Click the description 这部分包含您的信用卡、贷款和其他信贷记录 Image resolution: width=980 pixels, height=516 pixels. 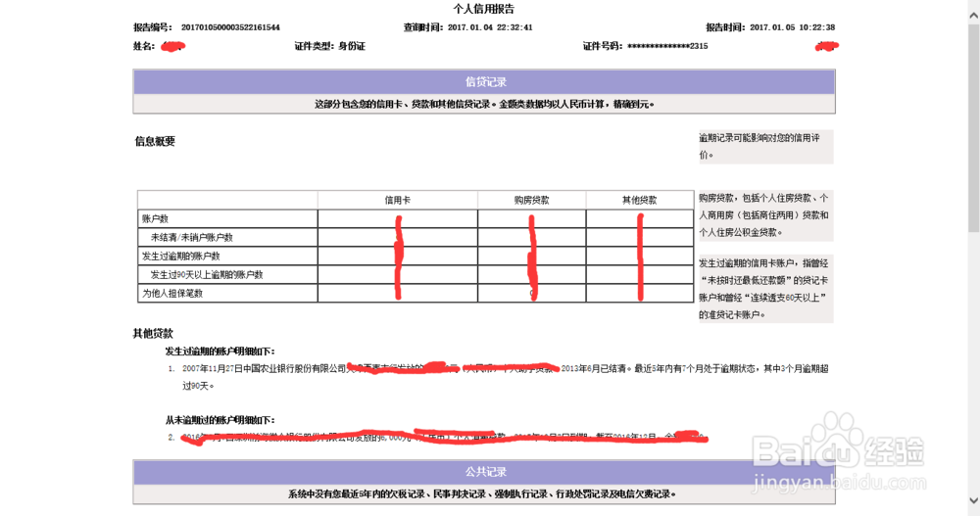tap(484, 105)
